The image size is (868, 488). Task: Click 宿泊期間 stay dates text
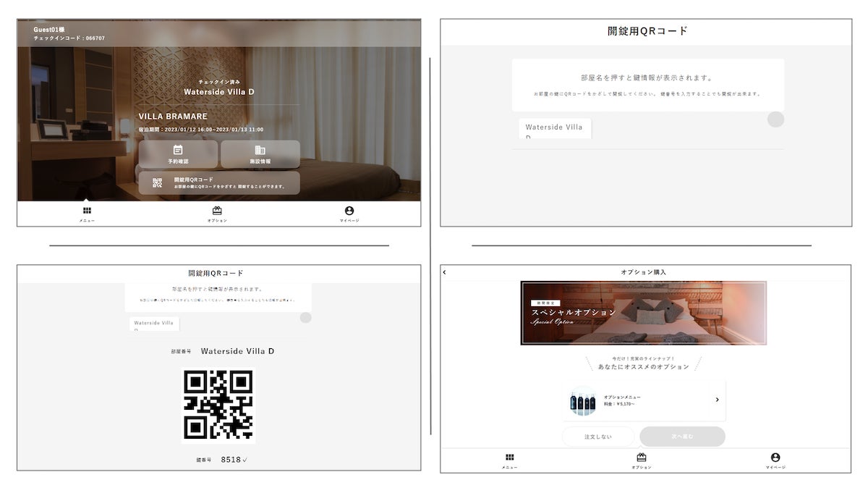coord(201,130)
